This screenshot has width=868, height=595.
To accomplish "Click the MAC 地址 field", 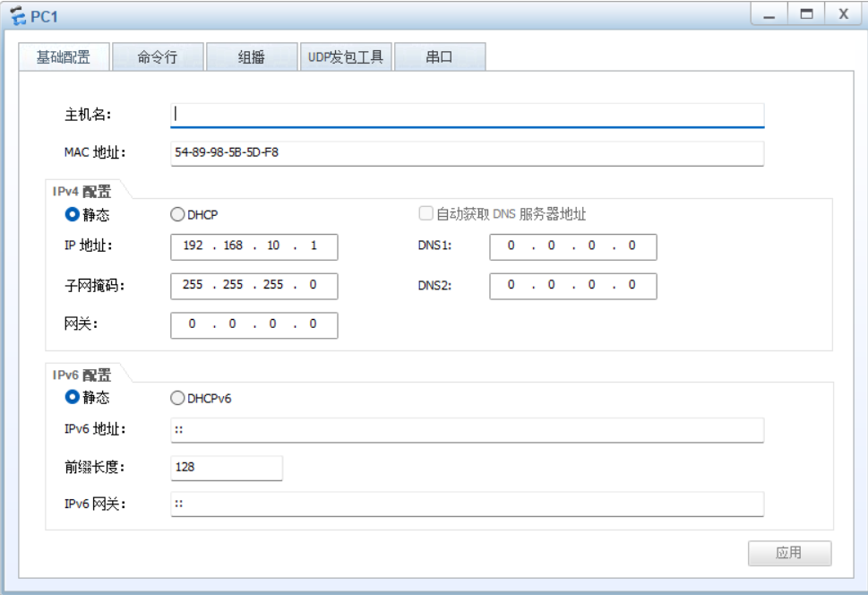I will (468, 153).
